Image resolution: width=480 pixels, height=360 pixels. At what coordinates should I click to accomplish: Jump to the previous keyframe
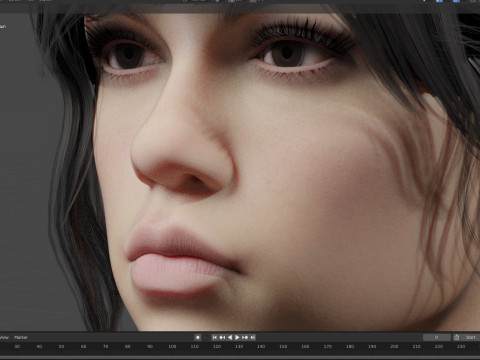click(x=222, y=337)
